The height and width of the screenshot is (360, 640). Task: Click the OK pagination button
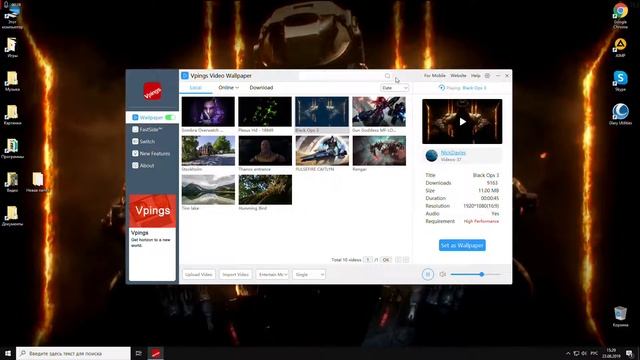[x=386, y=260]
